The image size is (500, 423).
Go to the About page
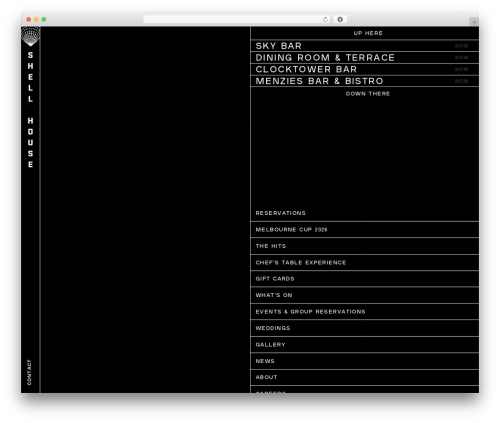pos(365,377)
